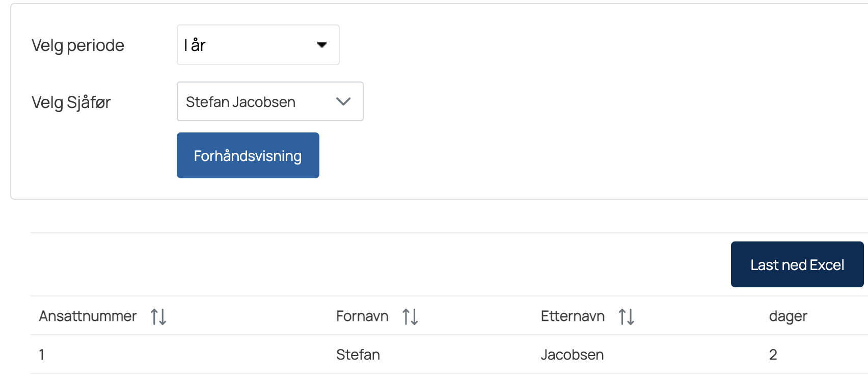Click the caret arrow in the period selector
Image resolution: width=868 pixels, height=380 pixels.
pos(322,45)
